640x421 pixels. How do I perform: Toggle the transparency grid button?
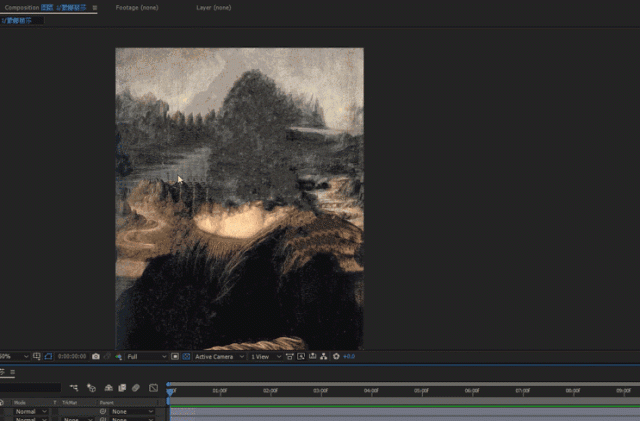pyautogui.click(x=186, y=356)
